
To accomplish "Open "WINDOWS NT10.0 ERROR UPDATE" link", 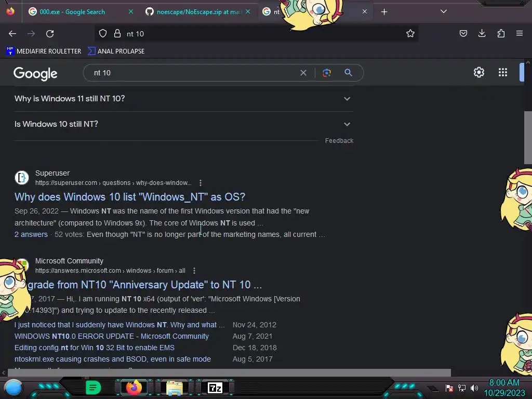I will click(x=112, y=336).
